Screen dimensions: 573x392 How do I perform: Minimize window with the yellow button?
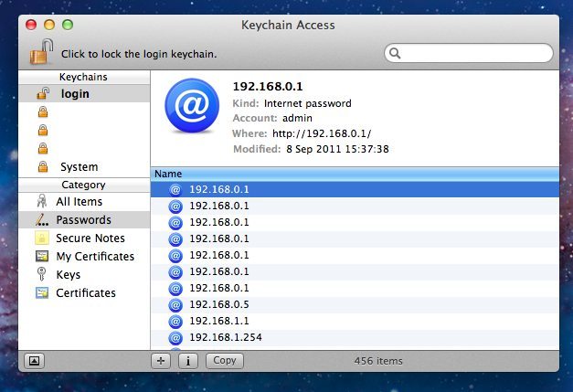(x=49, y=25)
